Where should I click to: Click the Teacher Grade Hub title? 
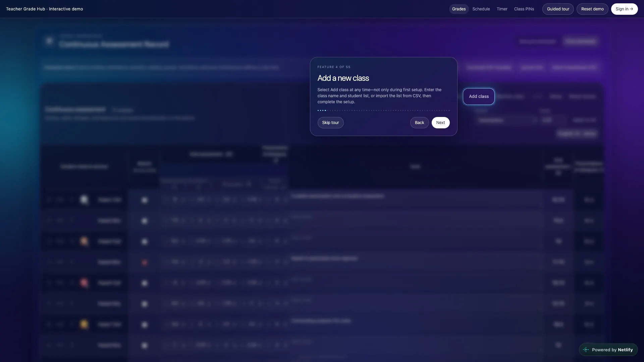[44, 9]
